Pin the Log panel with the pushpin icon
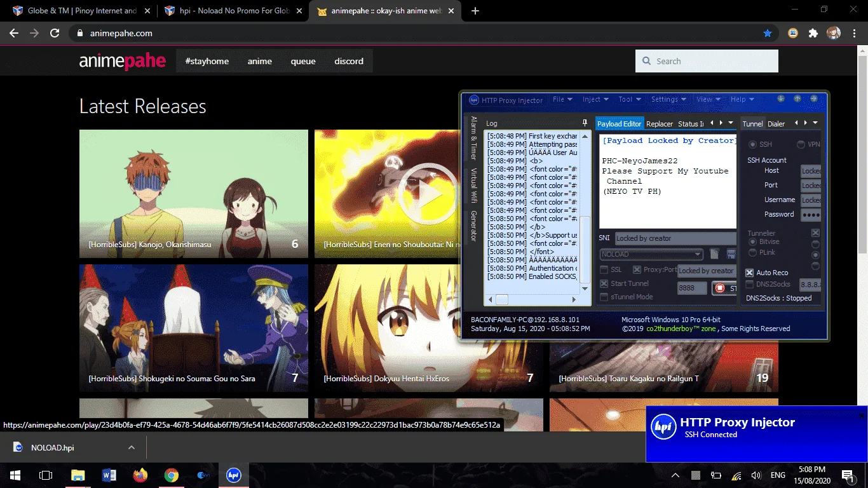 point(585,123)
